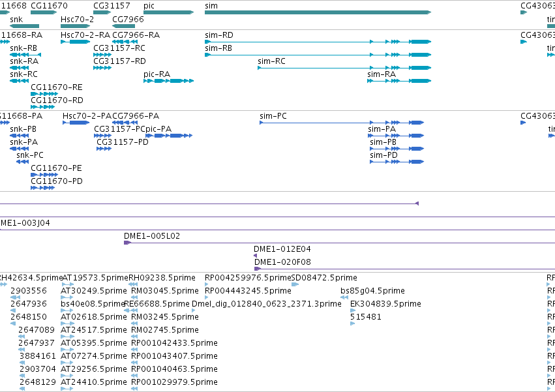Click the CG11670-RE transcript label
Image resolution: width=555 pixels, height=392 pixels.
[x=57, y=87]
